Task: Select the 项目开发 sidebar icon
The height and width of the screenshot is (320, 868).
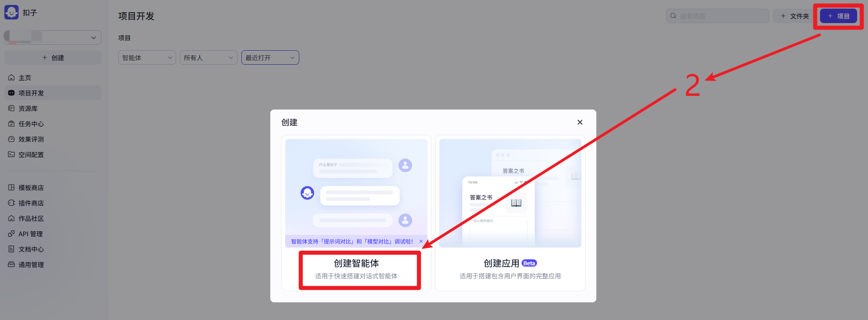Action: pyautogui.click(x=11, y=93)
